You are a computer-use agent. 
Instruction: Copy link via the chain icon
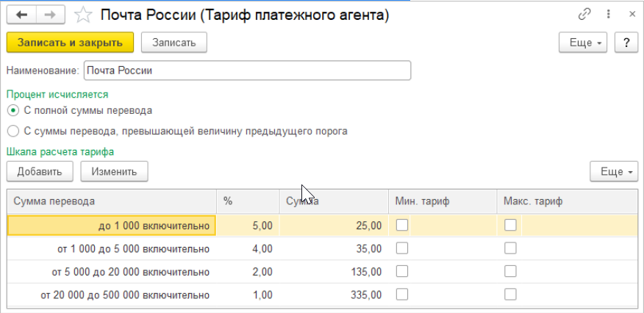(x=584, y=15)
